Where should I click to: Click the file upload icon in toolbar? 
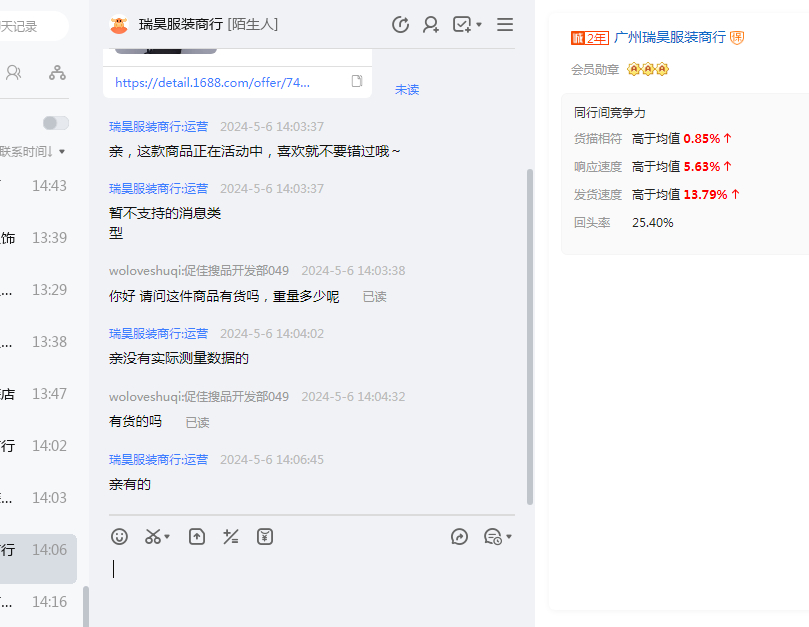point(197,537)
